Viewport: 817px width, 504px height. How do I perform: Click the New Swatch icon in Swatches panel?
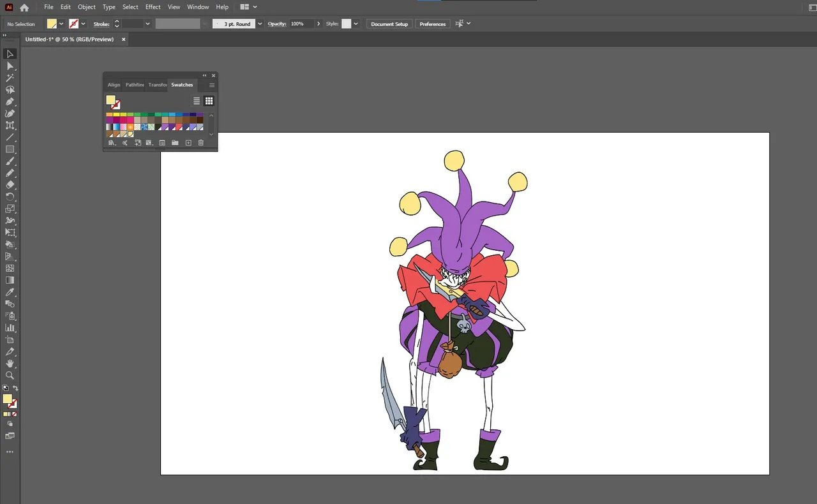(x=188, y=143)
